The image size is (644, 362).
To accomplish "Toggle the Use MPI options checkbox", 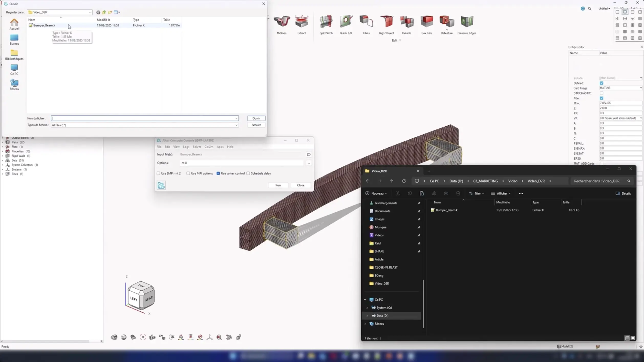I will pos(188,173).
